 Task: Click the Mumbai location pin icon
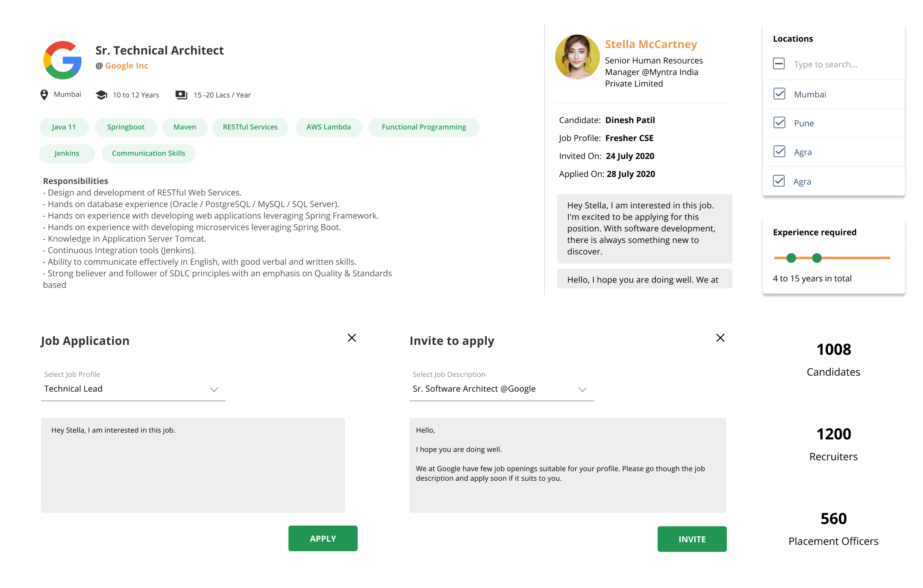click(x=44, y=94)
